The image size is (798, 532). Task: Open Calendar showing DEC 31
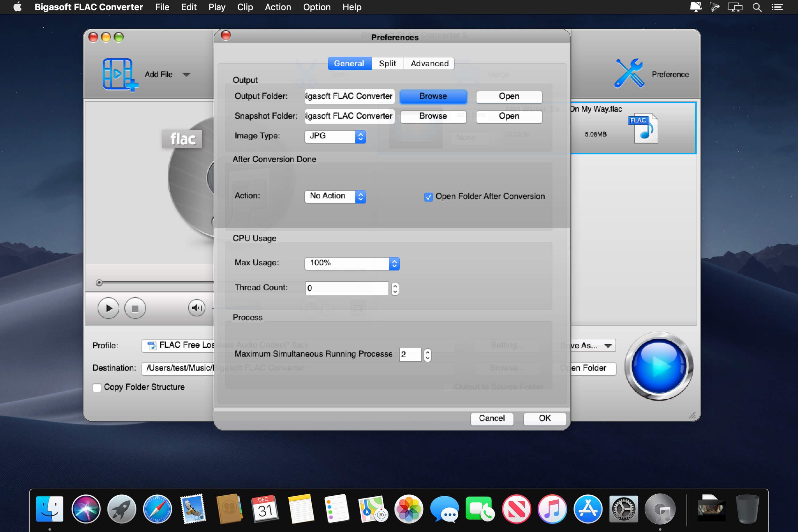pos(265,509)
